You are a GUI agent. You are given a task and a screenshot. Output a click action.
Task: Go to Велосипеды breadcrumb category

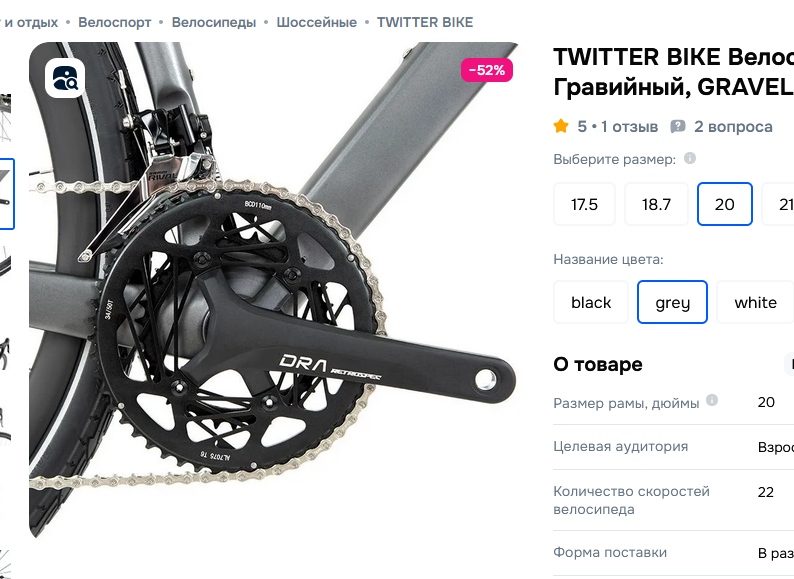[x=214, y=22]
